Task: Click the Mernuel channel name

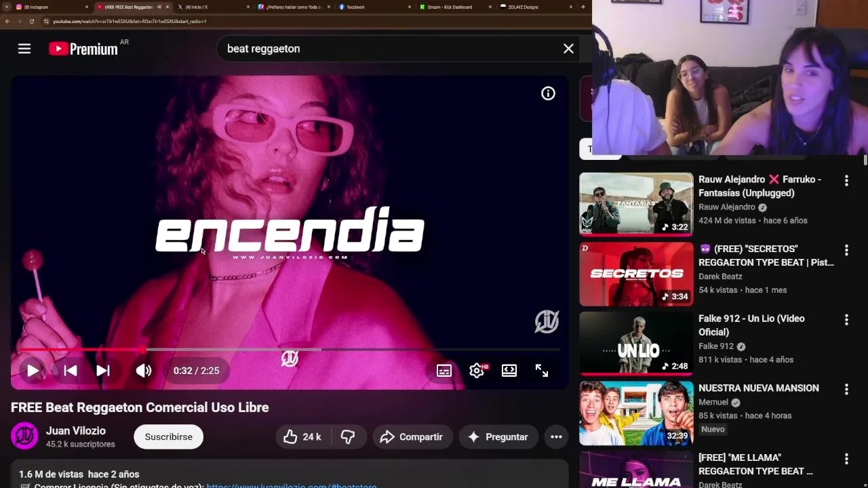Action: click(x=713, y=402)
